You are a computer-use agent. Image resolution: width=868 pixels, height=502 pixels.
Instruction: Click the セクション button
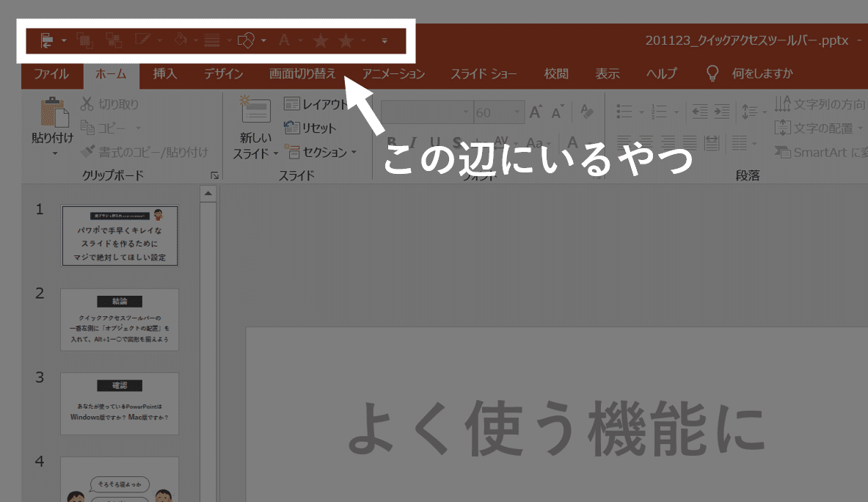tap(323, 152)
